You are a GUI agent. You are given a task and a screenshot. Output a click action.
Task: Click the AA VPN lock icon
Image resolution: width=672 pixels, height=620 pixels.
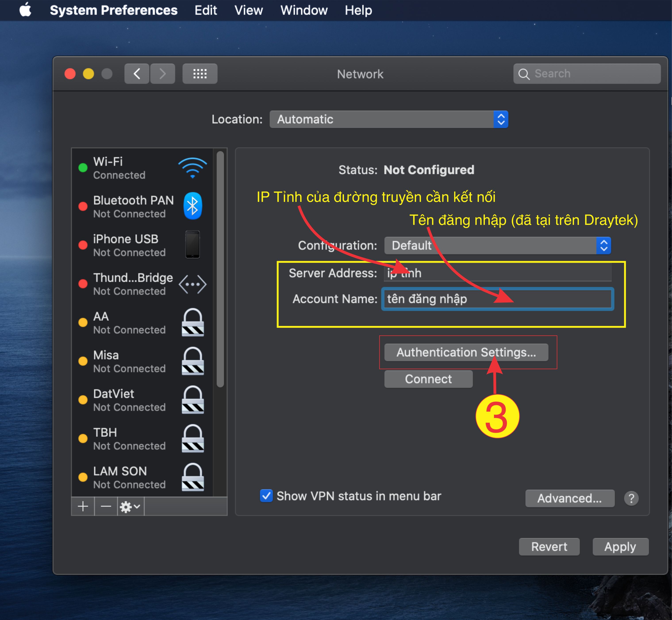(193, 322)
